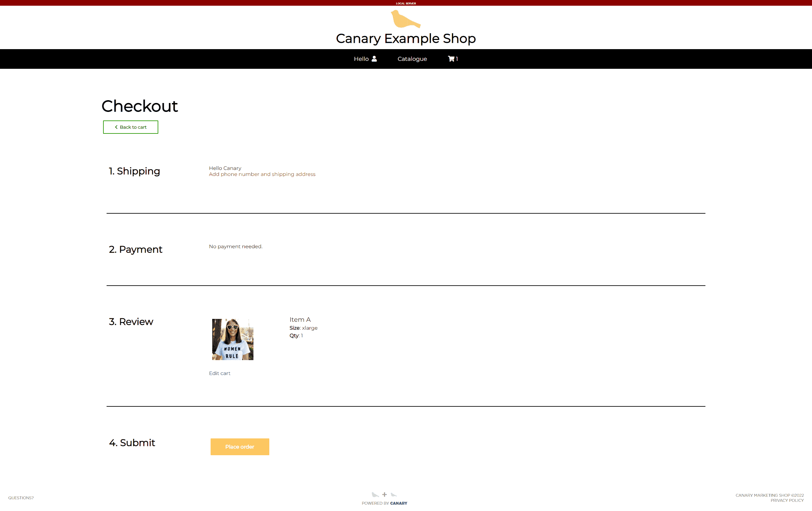The height and width of the screenshot is (511, 812).
Task: Select the Catalogue menu item
Action: pyautogui.click(x=412, y=58)
